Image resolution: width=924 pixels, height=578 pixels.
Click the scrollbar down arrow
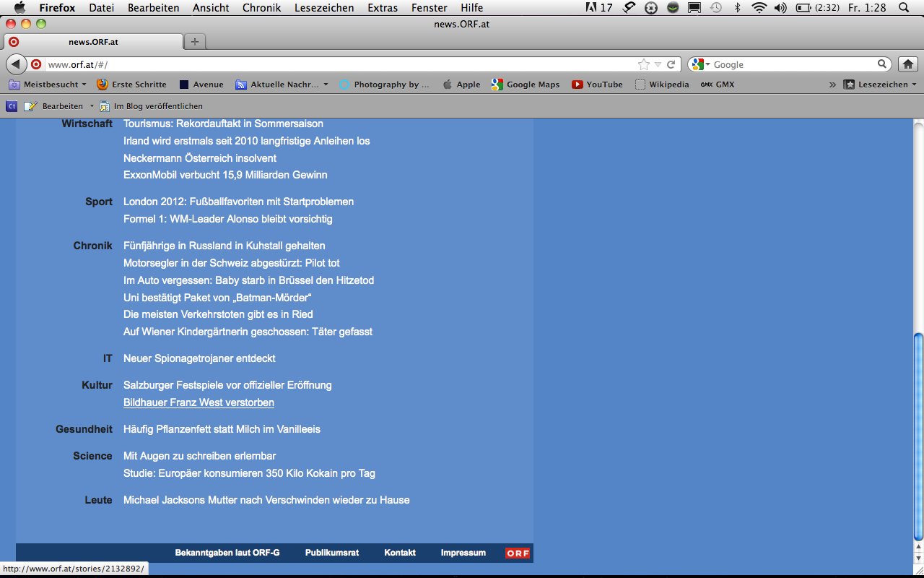(918, 558)
